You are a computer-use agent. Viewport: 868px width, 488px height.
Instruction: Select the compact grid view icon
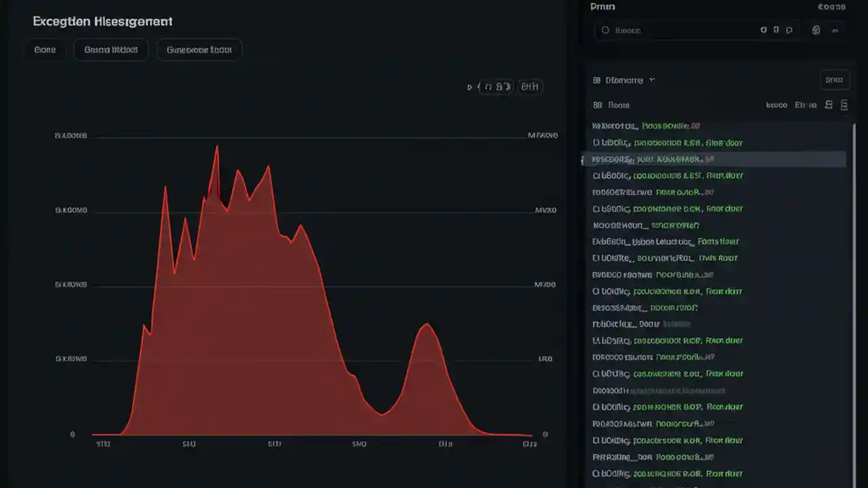point(844,104)
